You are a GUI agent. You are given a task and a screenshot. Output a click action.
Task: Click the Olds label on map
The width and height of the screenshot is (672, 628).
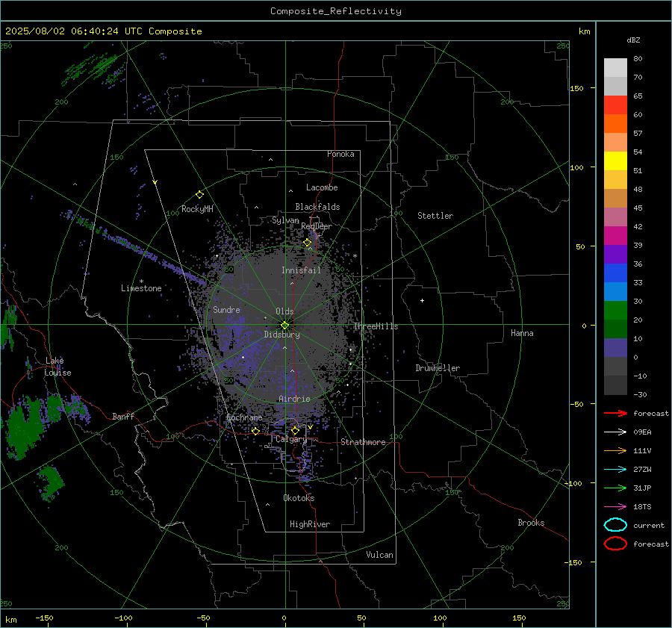tap(284, 311)
